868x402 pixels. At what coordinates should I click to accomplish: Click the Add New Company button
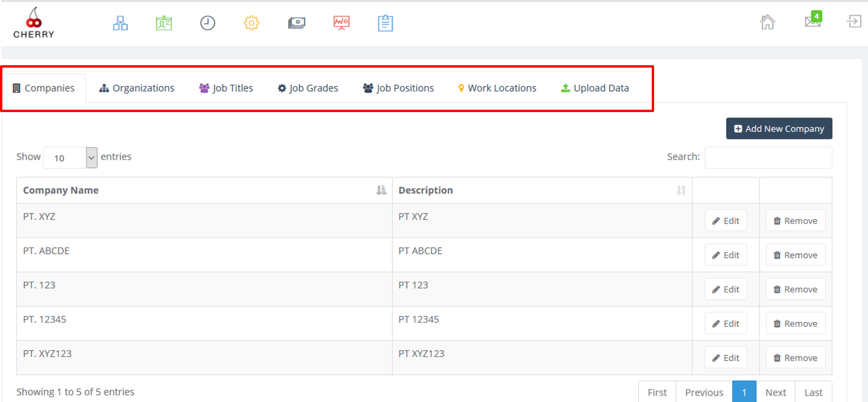(779, 129)
